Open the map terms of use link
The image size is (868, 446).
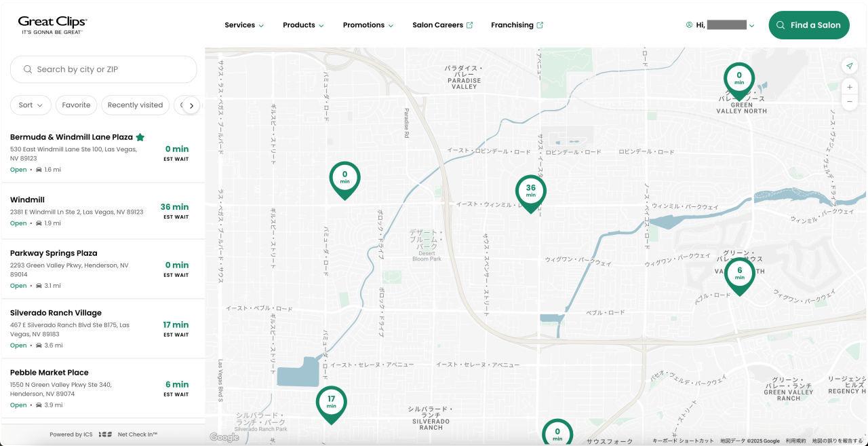pos(795,441)
